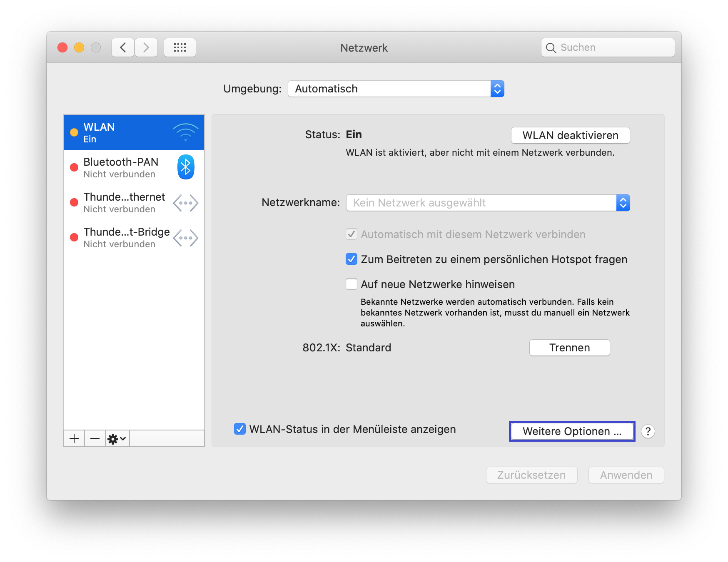Open the search magnifier in the toolbar

551,47
